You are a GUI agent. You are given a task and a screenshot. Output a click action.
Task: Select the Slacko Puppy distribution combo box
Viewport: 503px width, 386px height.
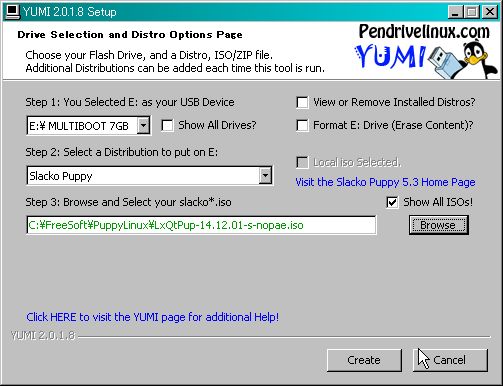(x=149, y=176)
